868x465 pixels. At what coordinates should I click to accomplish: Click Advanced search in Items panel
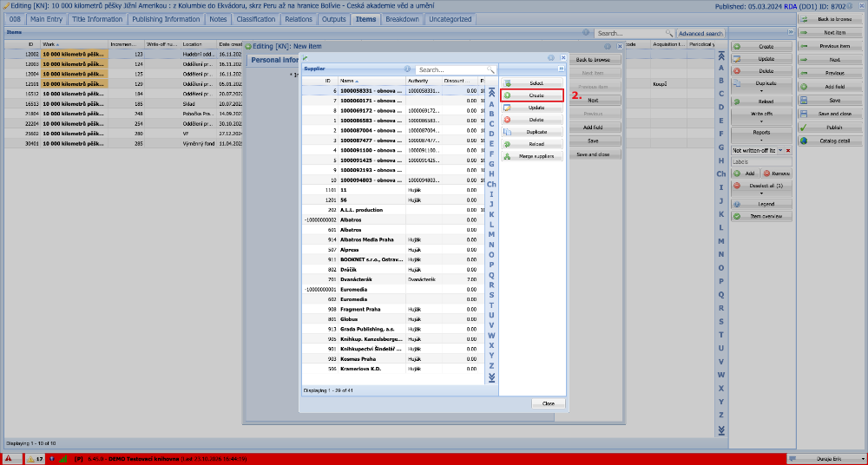(x=700, y=33)
